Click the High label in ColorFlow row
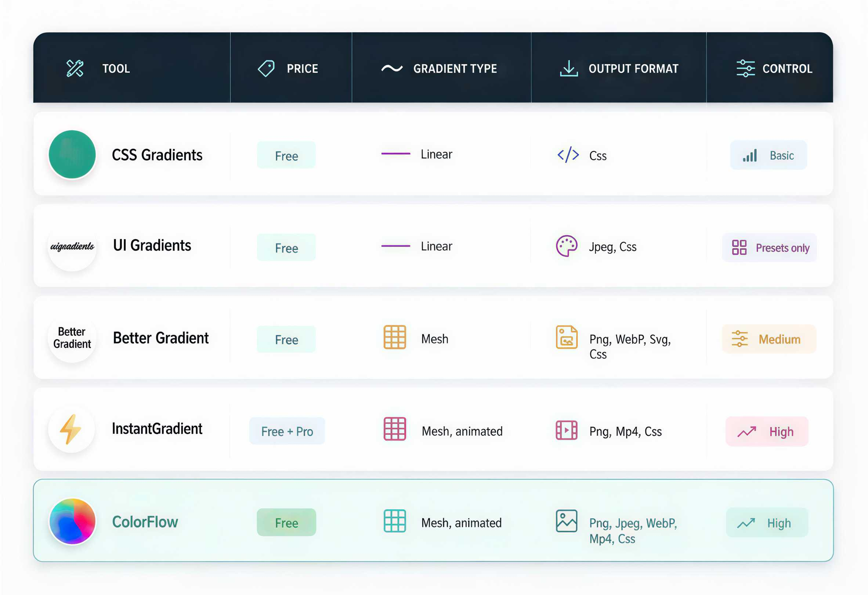Image resolution: width=868 pixels, height=595 pixels. tap(779, 523)
